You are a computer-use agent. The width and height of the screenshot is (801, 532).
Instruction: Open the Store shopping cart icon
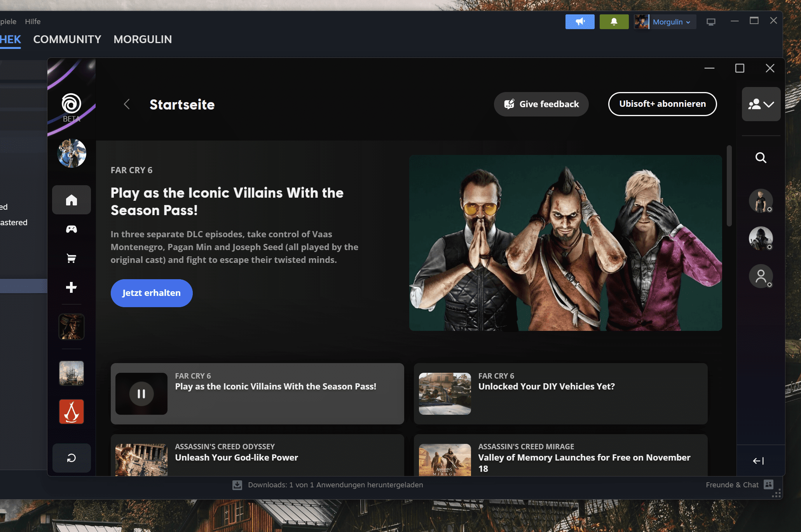(72, 258)
